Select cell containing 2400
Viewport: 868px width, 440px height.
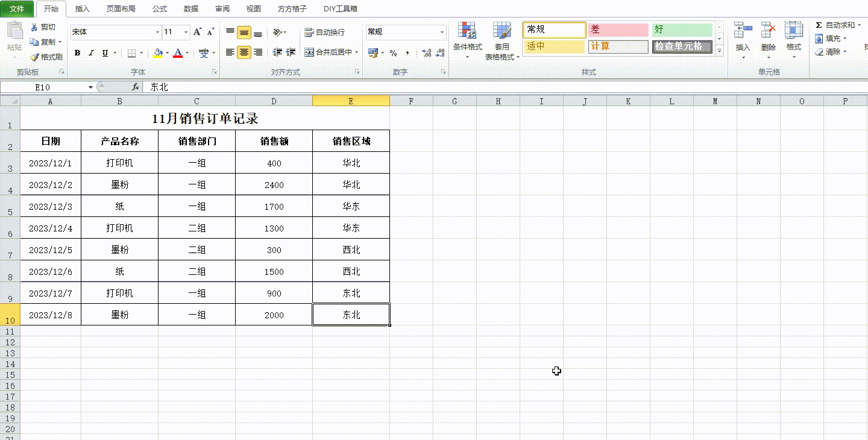coord(274,184)
